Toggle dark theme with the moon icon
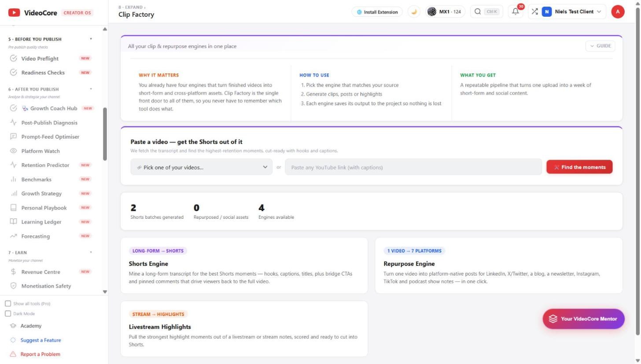This screenshot has width=641, height=364. click(x=414, y=12)
